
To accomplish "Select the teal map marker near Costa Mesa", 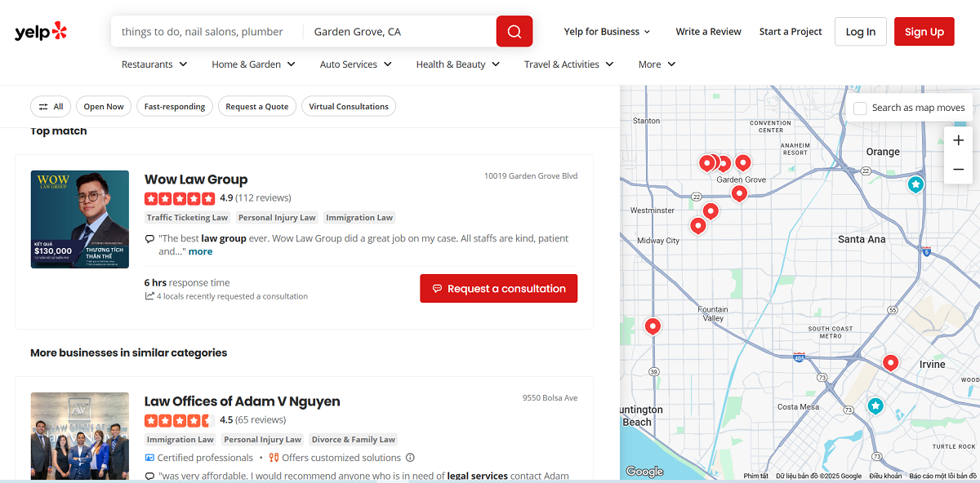I will pyautogui.click(x=875, y=405).
